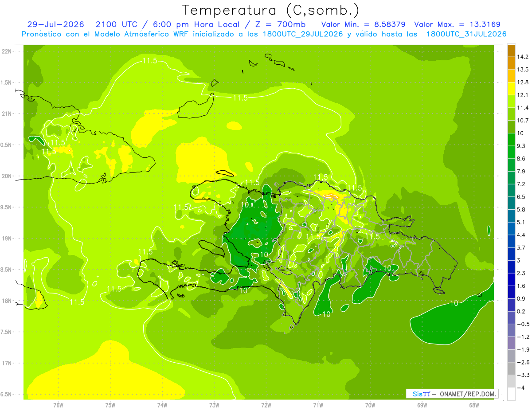Viewport: 532px width, 411px height.
Task: Click the '-0.5' color scale label
Action: (x=523, y=324)
